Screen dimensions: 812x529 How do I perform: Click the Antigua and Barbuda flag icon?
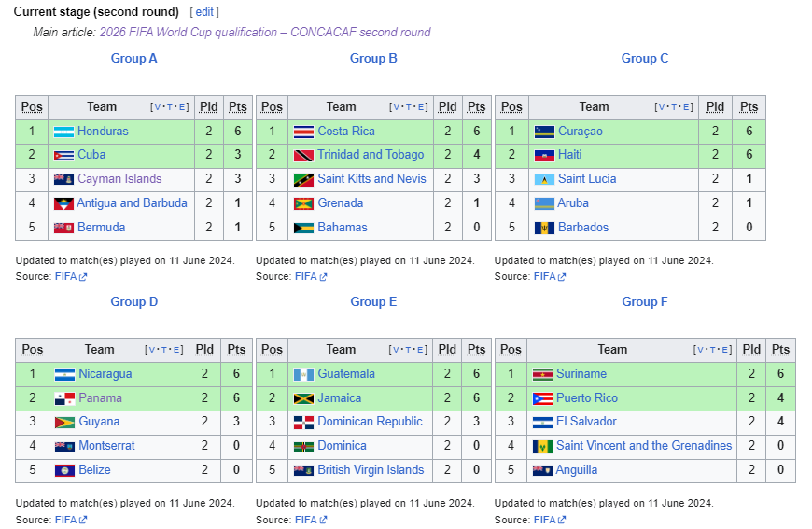pos(63,204)
